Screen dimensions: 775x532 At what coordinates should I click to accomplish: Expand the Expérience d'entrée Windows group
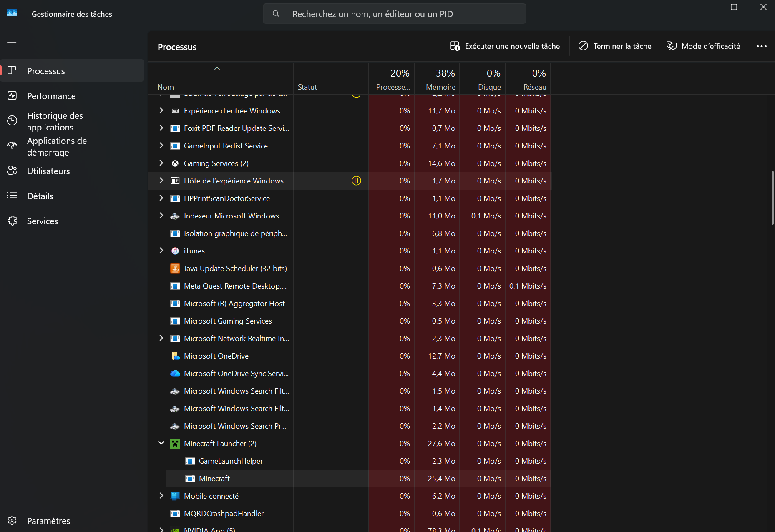pos(161,110)
